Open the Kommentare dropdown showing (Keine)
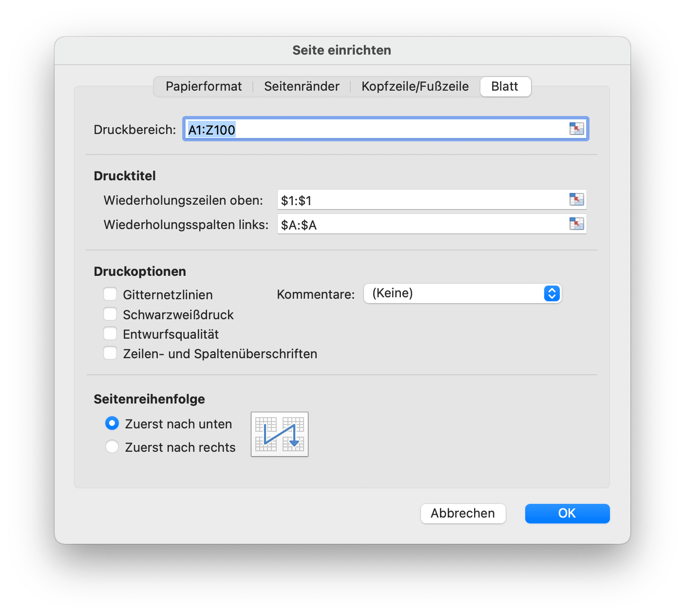Image resolution: width=685 pixels, height=616 pixels. pos(462,293)
